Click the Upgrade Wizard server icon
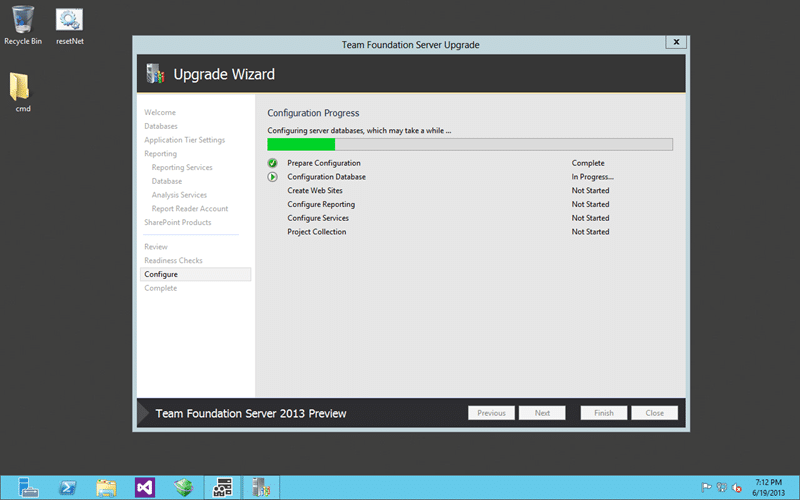 pos(155,74)
